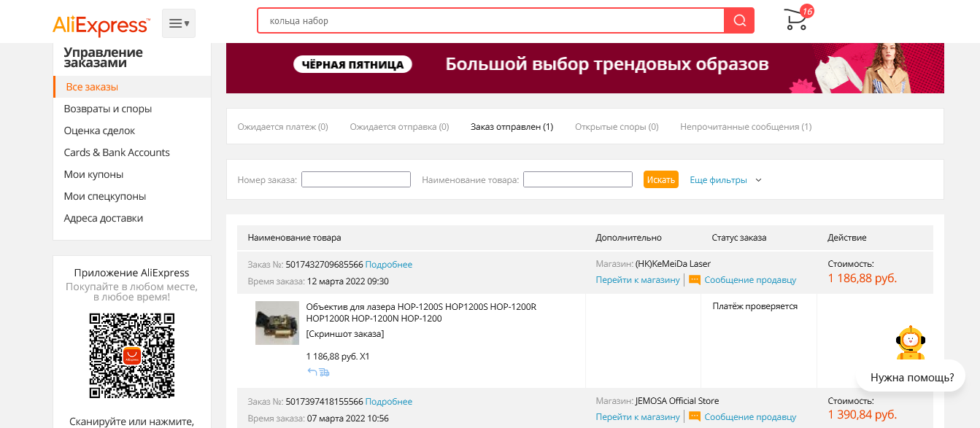Click the message icon for JEMOSA order

695,417
